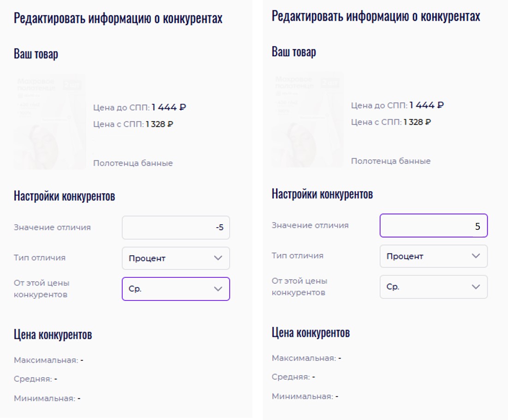Viewport: 508px width, 420px height.
Task: Click the Цена до СПП value in left panel
Action: [168, 108]
